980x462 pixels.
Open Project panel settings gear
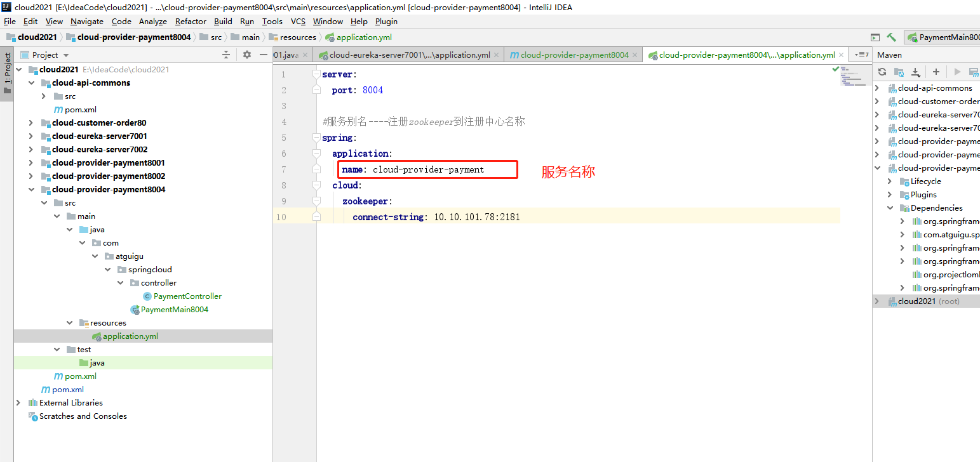[x=247, y=55]
